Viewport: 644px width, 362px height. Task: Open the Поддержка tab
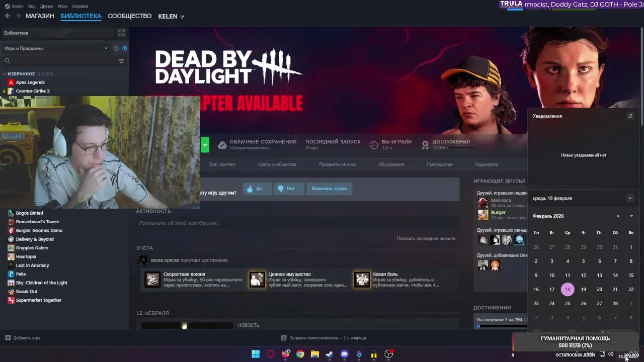click(x=487, y=164)
